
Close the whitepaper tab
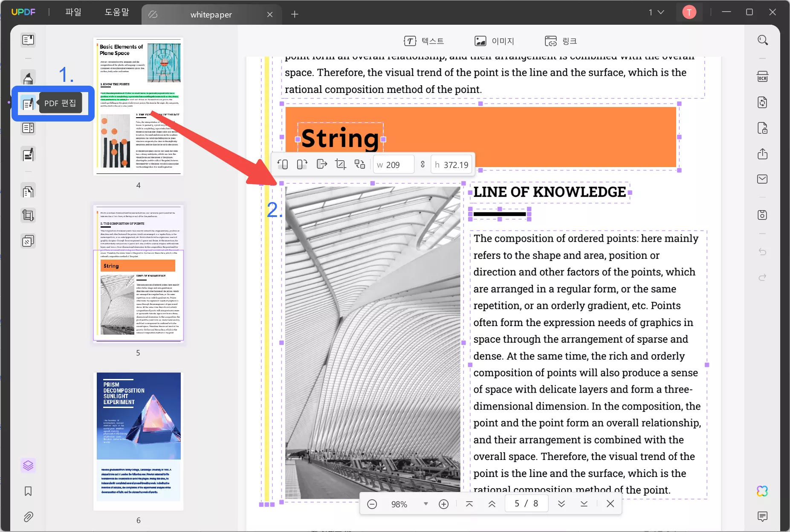[x=269, y=14]
